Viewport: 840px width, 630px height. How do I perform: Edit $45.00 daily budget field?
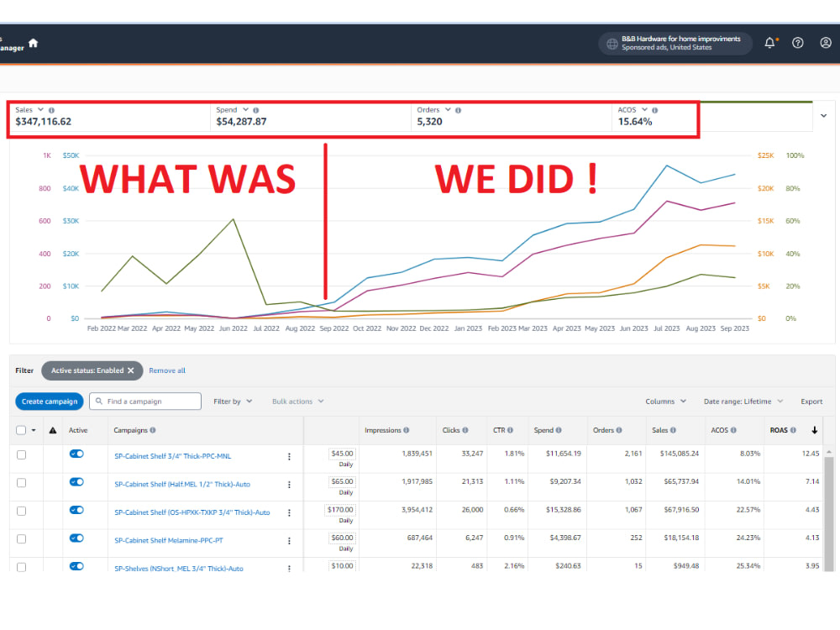[342, 454]
